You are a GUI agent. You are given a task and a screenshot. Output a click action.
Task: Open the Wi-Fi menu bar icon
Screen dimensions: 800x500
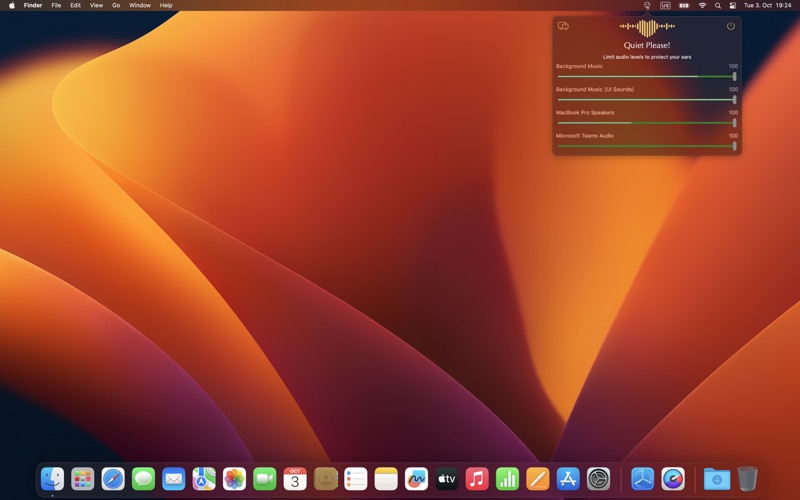703,5
